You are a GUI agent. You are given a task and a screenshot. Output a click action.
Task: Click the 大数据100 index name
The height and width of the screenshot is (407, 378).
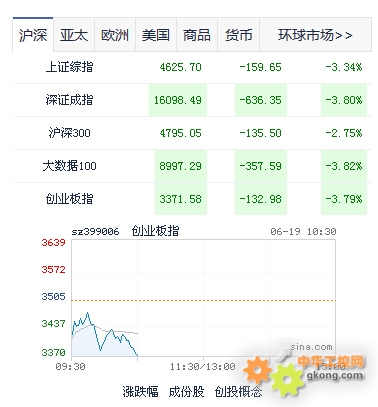tap(69, 166)
